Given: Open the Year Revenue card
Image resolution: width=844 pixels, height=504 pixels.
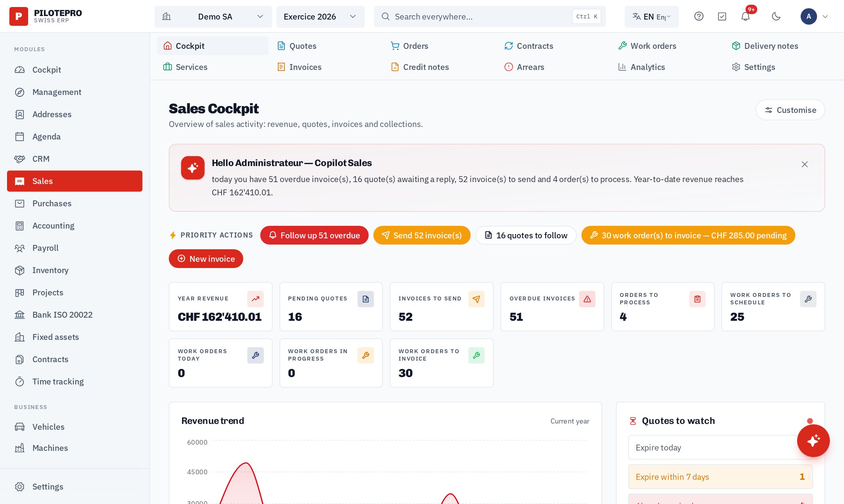Looking at the screenshot, I should click(x=220, y=307).
